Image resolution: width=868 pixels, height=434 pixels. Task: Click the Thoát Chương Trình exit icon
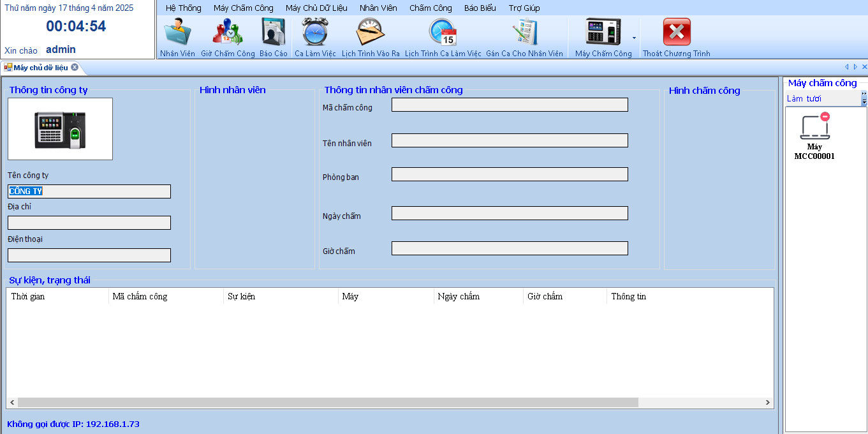(676, 33)
